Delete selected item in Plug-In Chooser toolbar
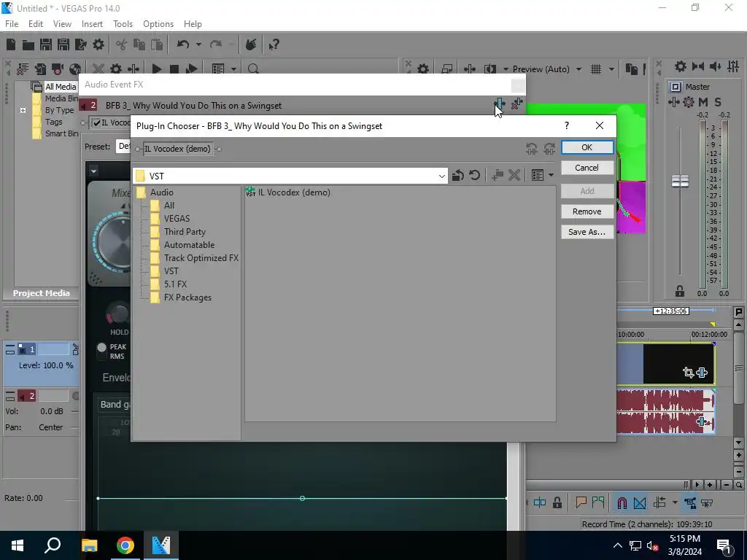Viewport: 747px width, 560px height. [514, 175]
